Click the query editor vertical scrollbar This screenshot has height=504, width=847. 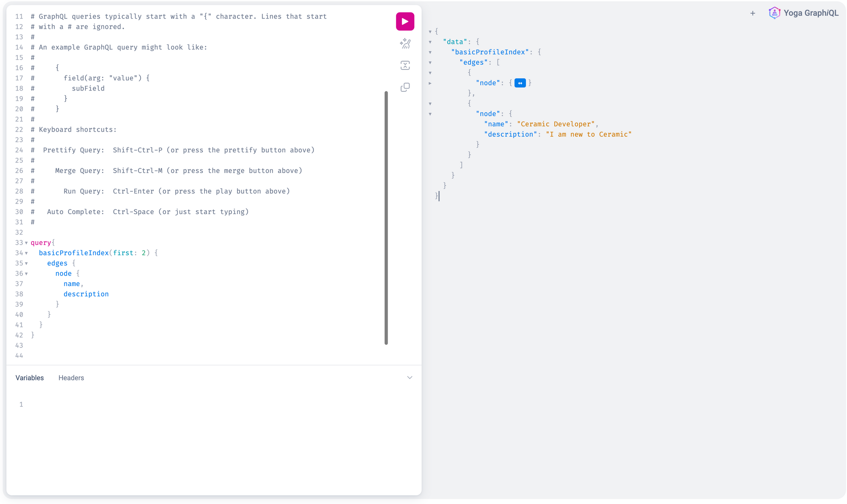(x=386, y=218)
